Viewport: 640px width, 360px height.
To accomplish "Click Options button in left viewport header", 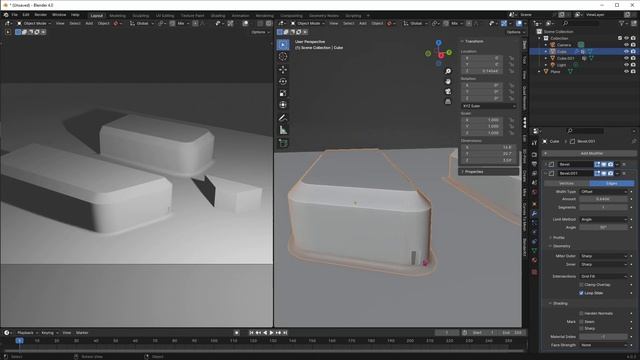I will pos(260,32).
